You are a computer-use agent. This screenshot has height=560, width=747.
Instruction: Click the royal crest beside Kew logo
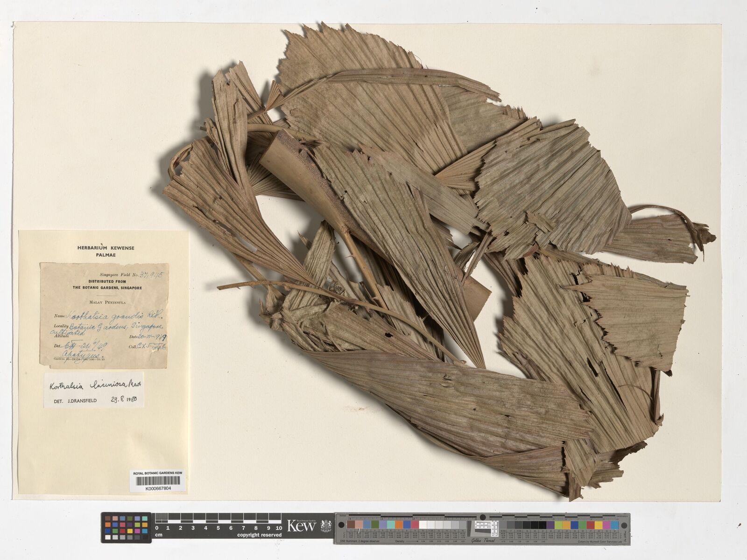[325, 526]
